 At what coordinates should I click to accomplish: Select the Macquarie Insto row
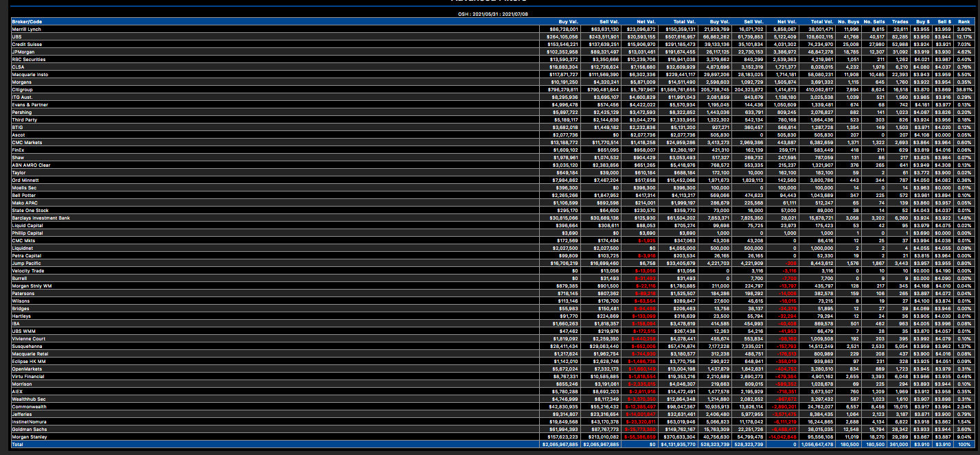pyautogui.click(x=492, y=75)
